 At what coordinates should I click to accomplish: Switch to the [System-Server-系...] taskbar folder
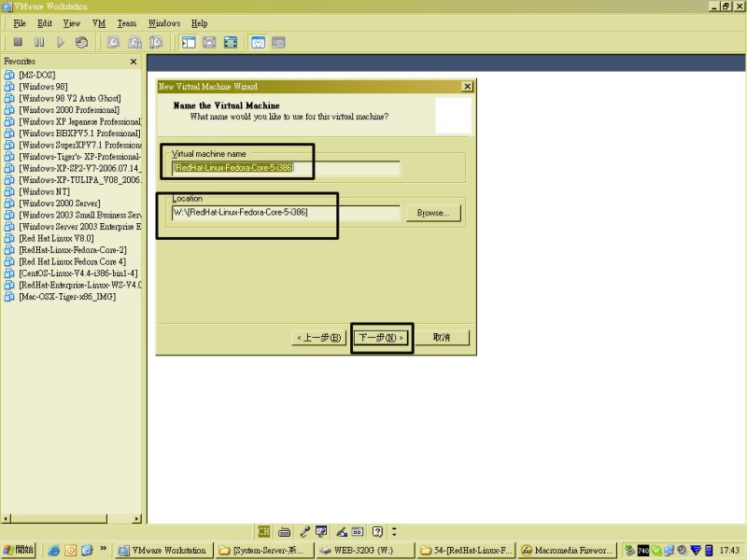coord(264,551)
